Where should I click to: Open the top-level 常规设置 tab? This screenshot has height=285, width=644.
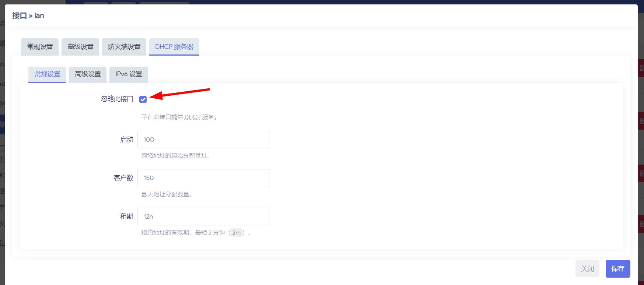click(x=40, y=47)
